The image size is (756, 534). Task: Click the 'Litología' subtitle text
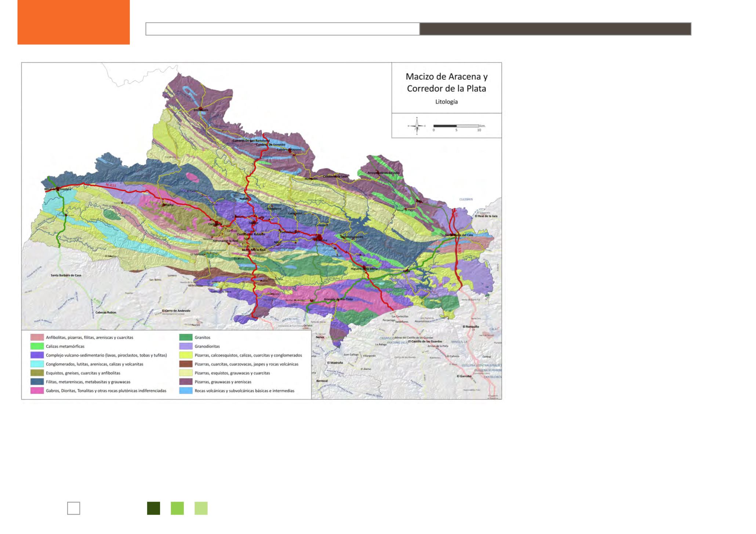[447, 102]
